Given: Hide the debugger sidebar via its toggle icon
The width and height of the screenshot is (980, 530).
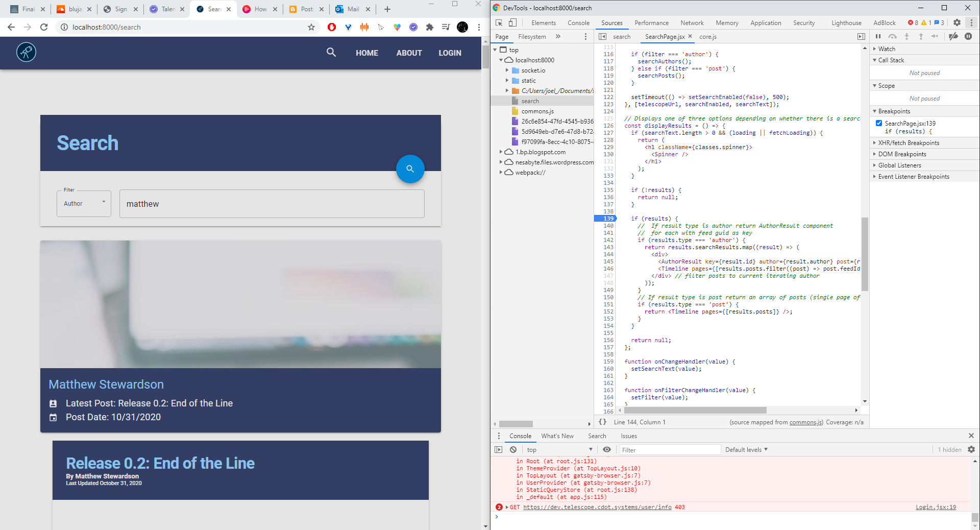Looking at the screenshot, I should 861,36.
